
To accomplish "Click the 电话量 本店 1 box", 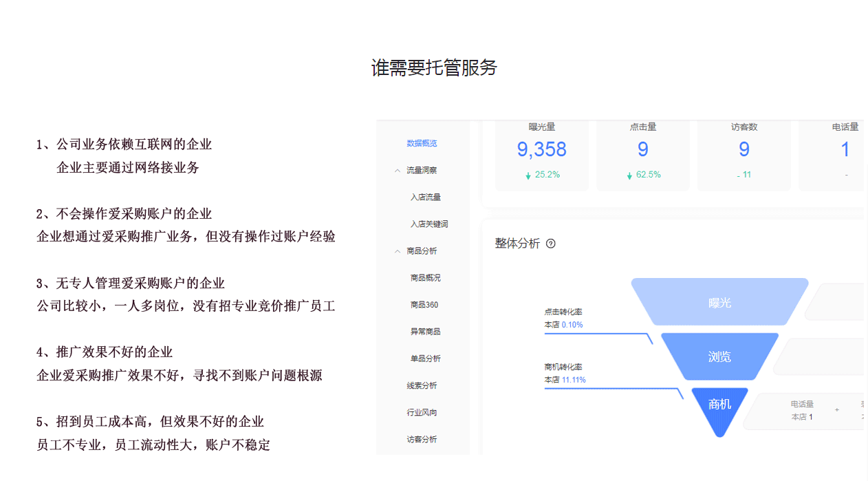I will tap(802, 411).
